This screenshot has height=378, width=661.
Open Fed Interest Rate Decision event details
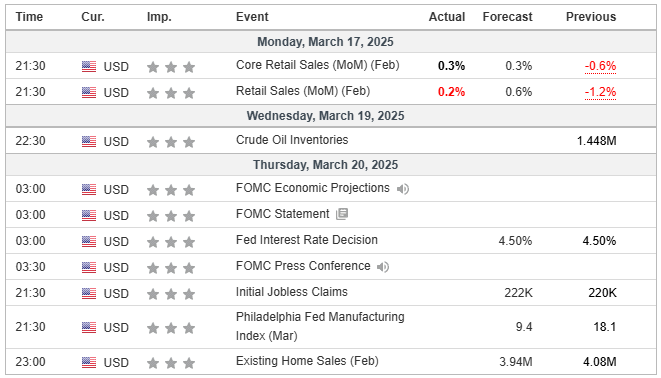(306, 240)
